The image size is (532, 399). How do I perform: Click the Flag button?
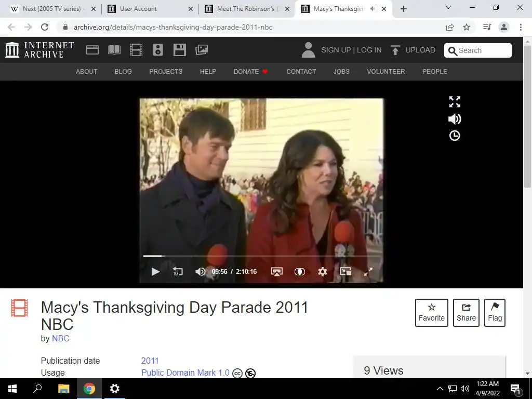click(x=495, y=312)
